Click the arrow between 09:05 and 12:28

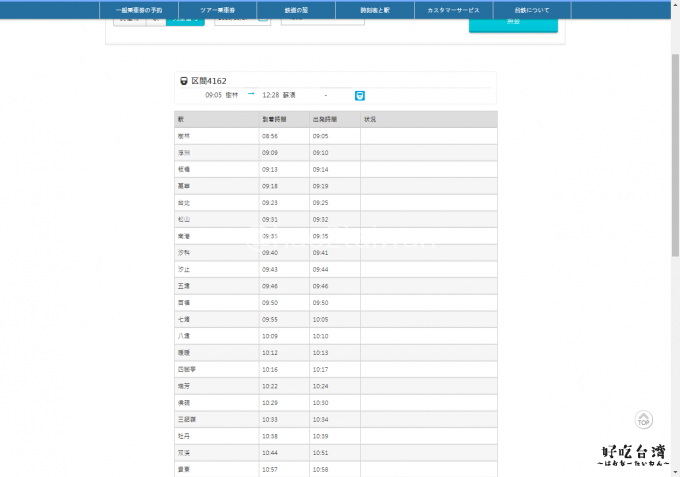click(251, 94)
